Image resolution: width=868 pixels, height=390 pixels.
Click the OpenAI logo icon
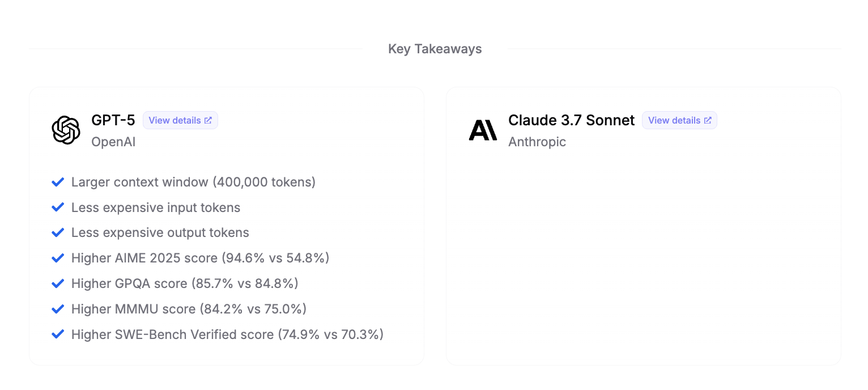[x=66, y=130]
